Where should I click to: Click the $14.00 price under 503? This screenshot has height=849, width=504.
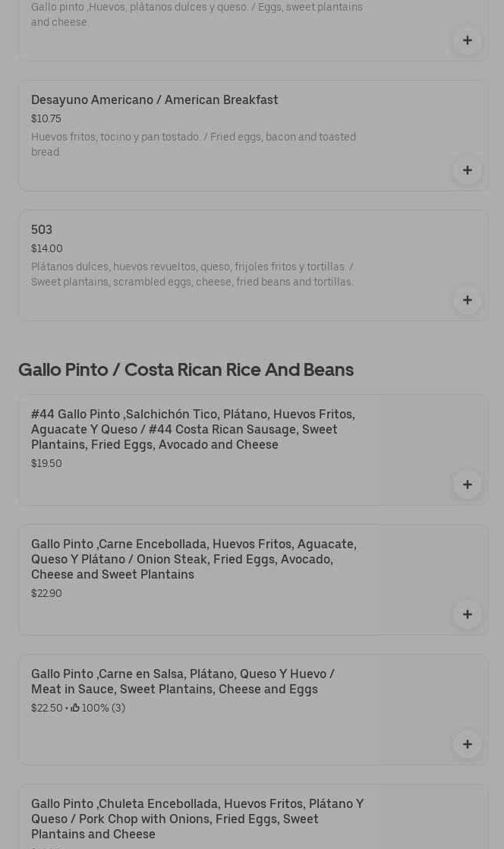point(47,249)
